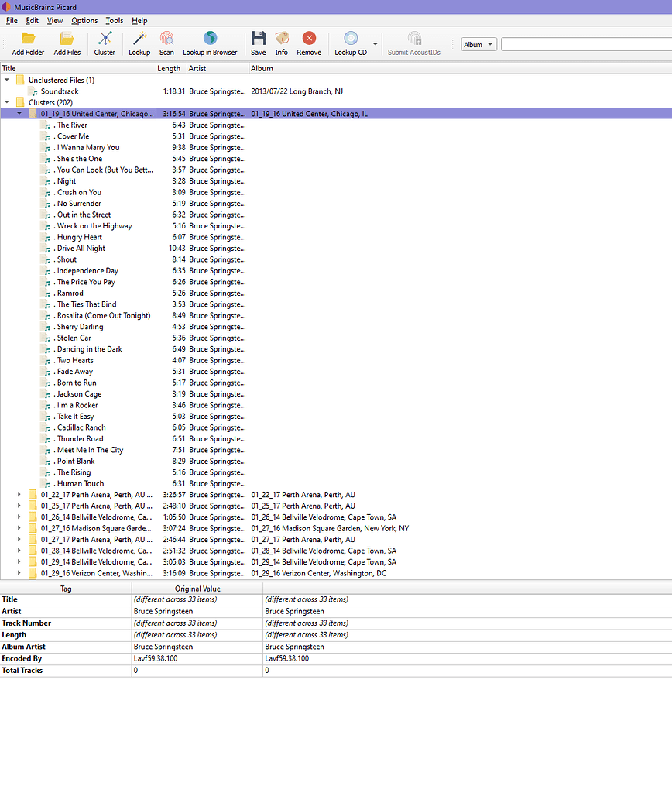The image size is (672, 793).
Task: Open the Album search type dropdown
Action: (478, 44)
